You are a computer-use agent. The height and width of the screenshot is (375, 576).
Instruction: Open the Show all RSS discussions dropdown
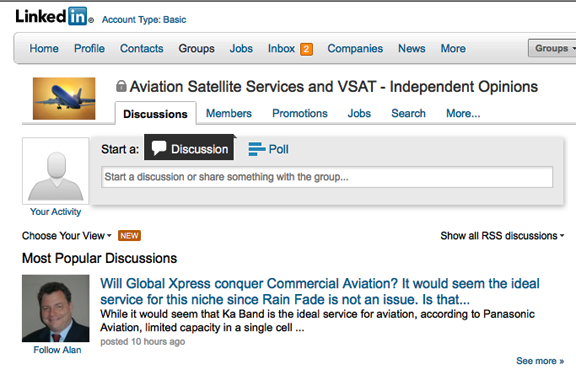tap(502, 235)
